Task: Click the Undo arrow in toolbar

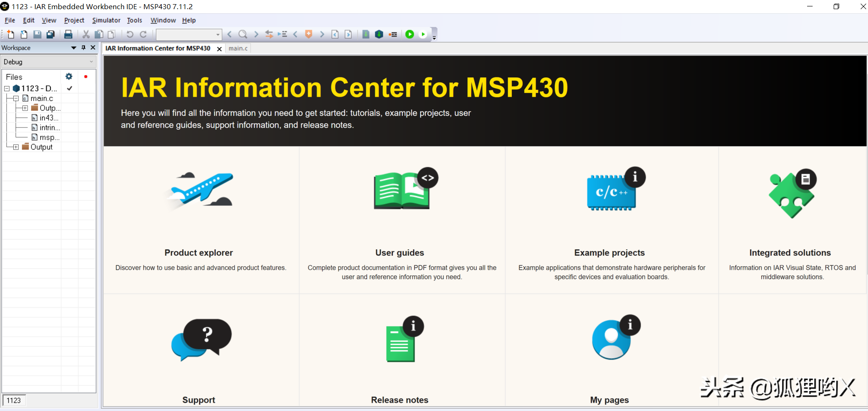Action: pyautogui.click(x=130, y=34)
